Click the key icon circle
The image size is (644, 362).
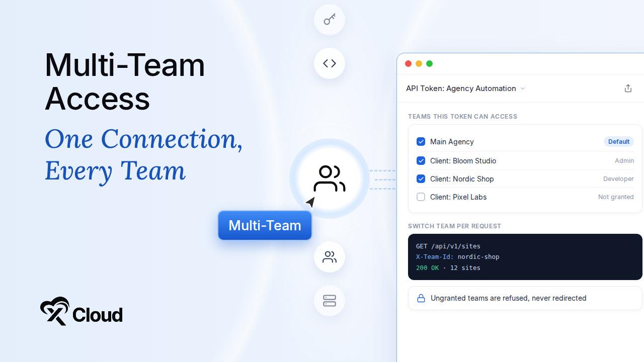click(x=330, y=20)
